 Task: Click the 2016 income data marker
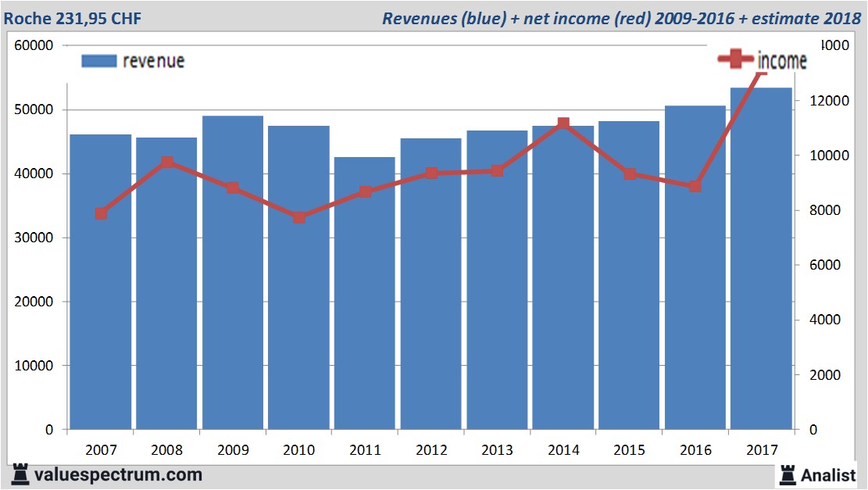pyautogui.click(x=695, y=186)
